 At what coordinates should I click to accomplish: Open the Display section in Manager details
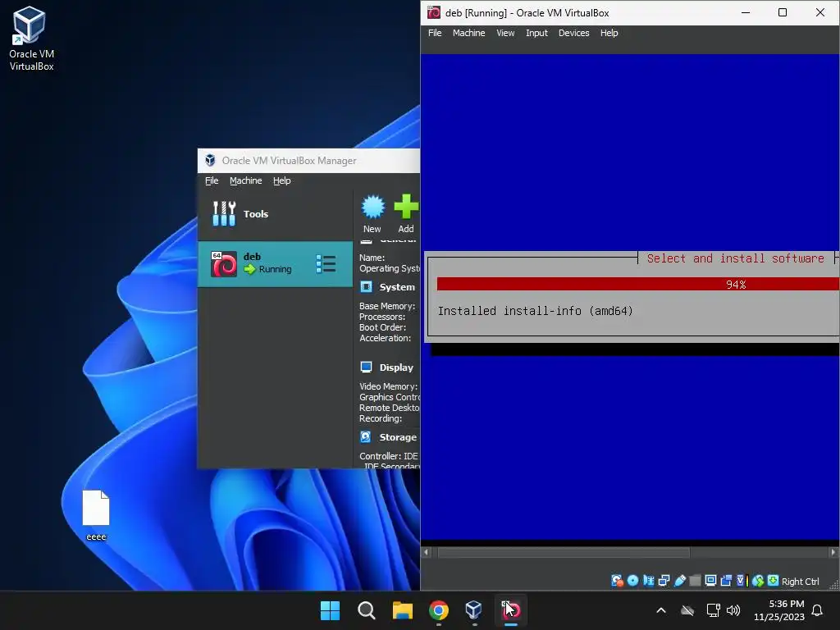tap(396, 367)
